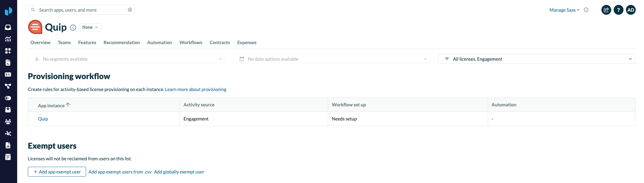Open Learn more about provisioning link
This screenshot has width=644, height=183.
(196, 90)
